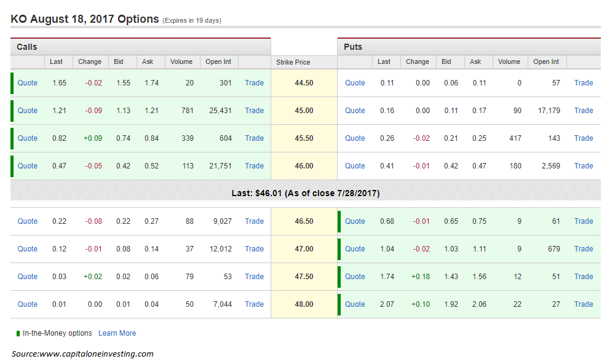
Task: Select Trade on the 46.50 call row
Action: pos(254,221)
